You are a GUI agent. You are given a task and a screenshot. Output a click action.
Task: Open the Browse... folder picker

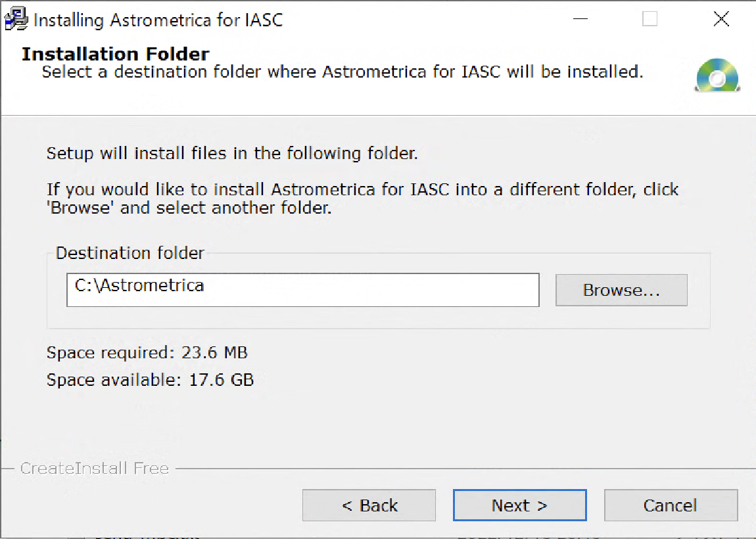621,291
